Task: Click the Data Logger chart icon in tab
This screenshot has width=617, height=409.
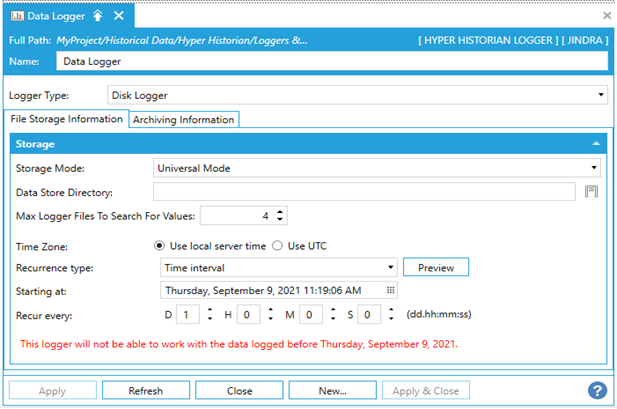Action: tap(15, 16)
